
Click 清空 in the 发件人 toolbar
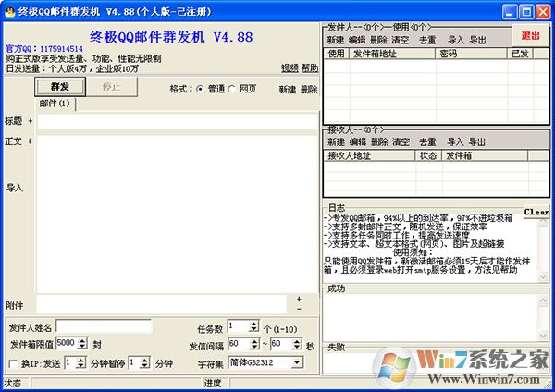pyautogui.click(x=400, y=40)
